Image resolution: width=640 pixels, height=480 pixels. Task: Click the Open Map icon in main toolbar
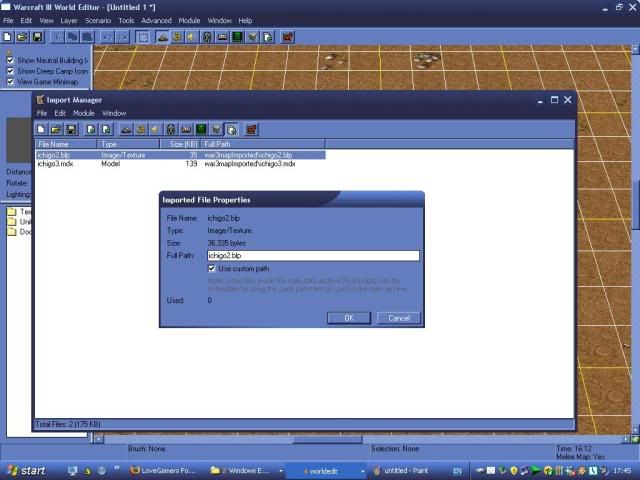(x=22, y=37)
